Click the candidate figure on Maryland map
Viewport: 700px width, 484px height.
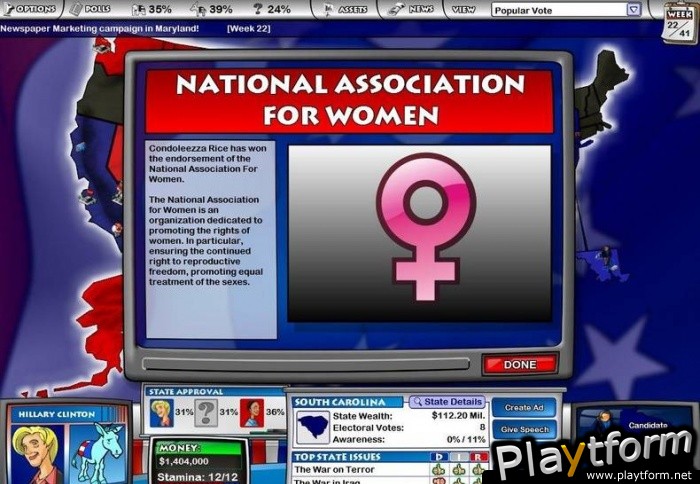[605, 255]
